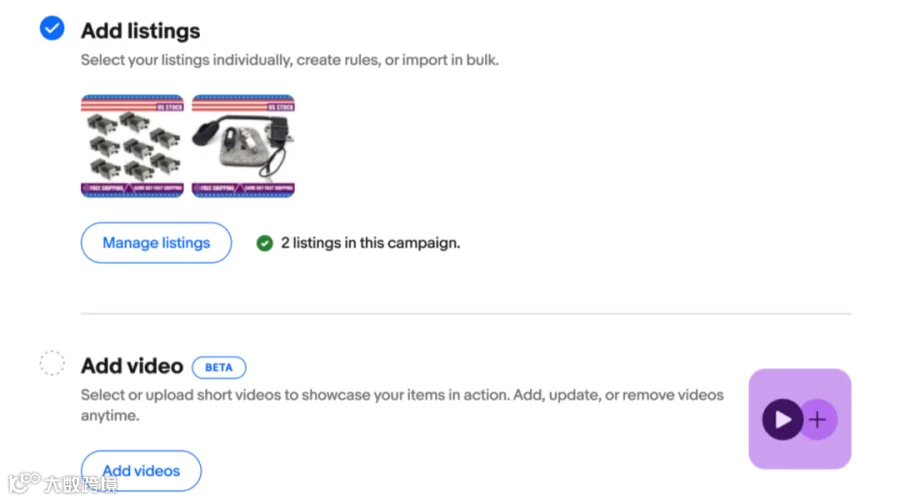Click the dark play icon in purple tile
The image size is (900, 501).
782,420
